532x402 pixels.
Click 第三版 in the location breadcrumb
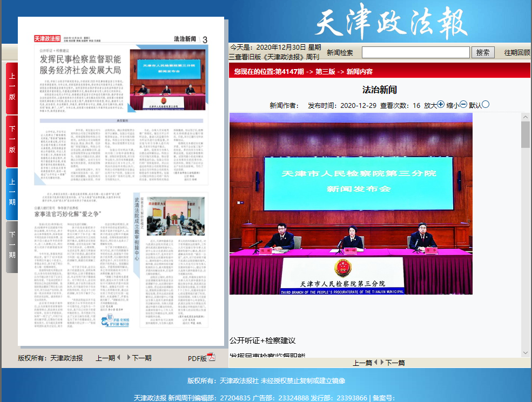[x=325, y=72]
